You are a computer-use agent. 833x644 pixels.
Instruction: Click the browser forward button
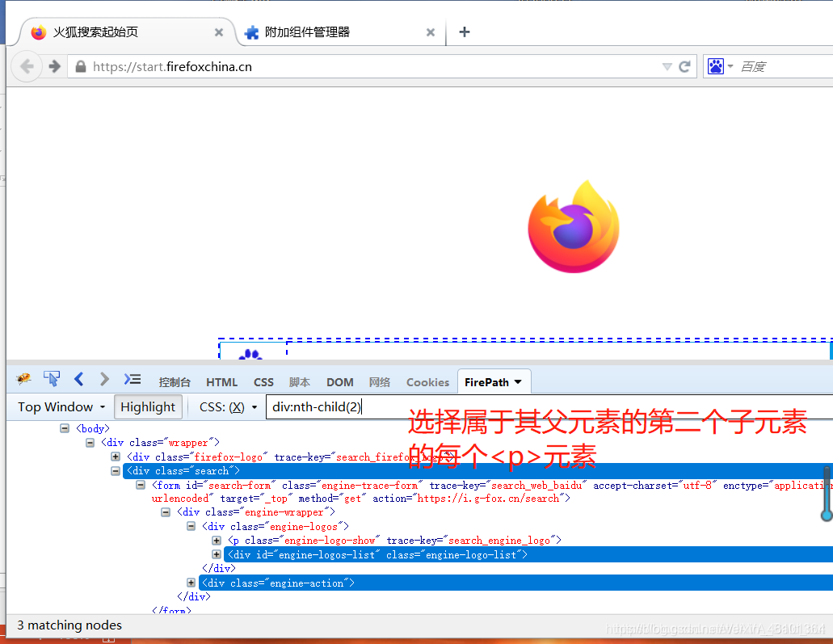[54, 66]
